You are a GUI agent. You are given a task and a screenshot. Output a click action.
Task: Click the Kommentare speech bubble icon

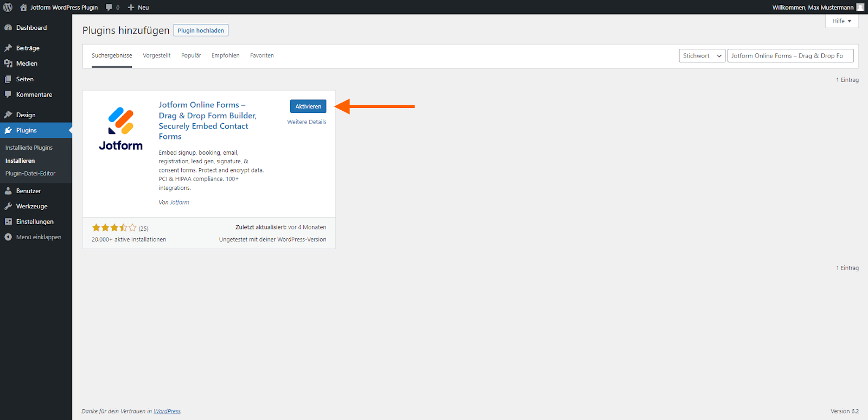8,94
